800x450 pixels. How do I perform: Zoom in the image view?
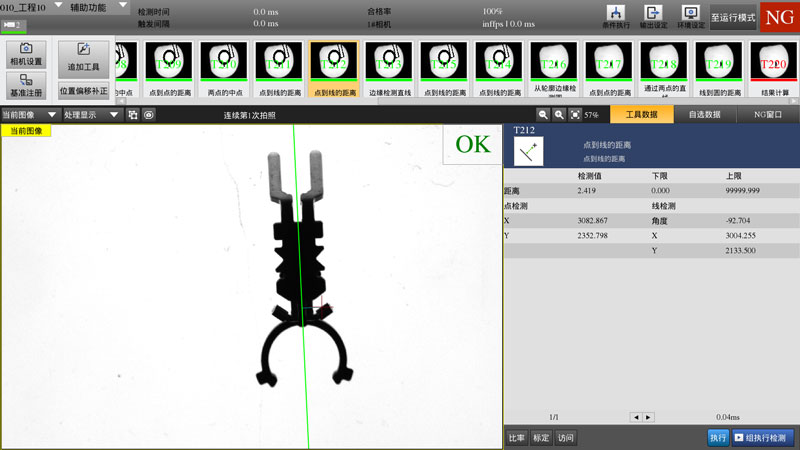[559, 115]
